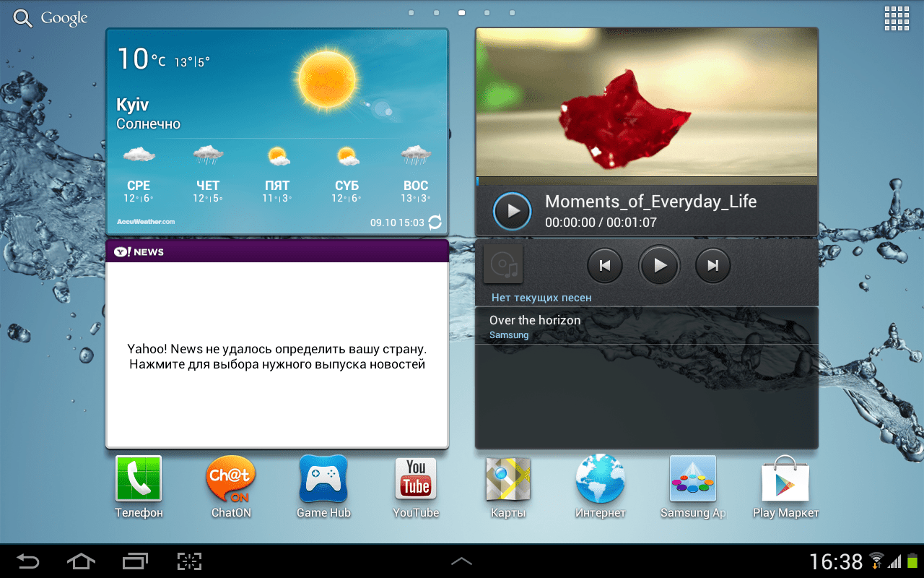Switch to the fourth home screen page dot
This screenshot has width=924, height=578.
(487, 13)
